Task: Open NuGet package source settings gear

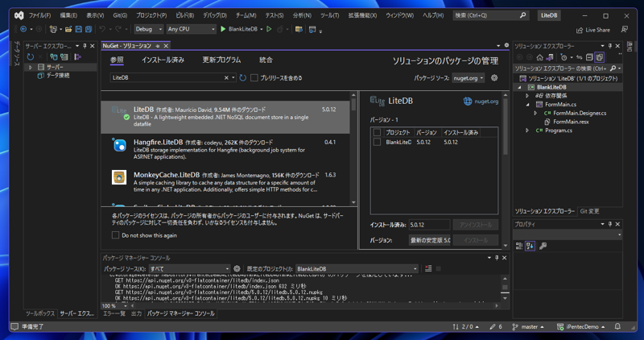Action: coord(494,77)
